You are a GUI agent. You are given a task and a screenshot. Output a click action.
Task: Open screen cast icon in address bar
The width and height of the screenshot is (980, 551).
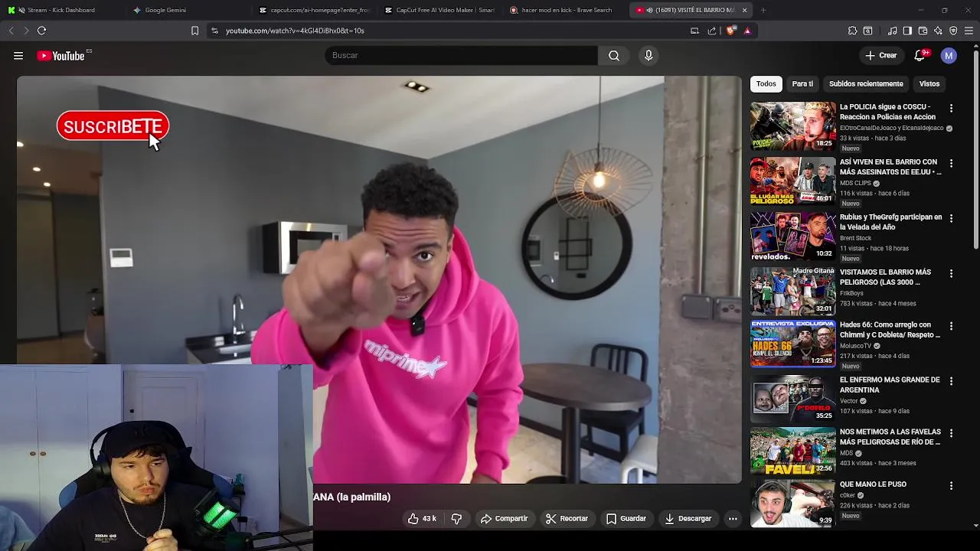click(x=694, y=31)
